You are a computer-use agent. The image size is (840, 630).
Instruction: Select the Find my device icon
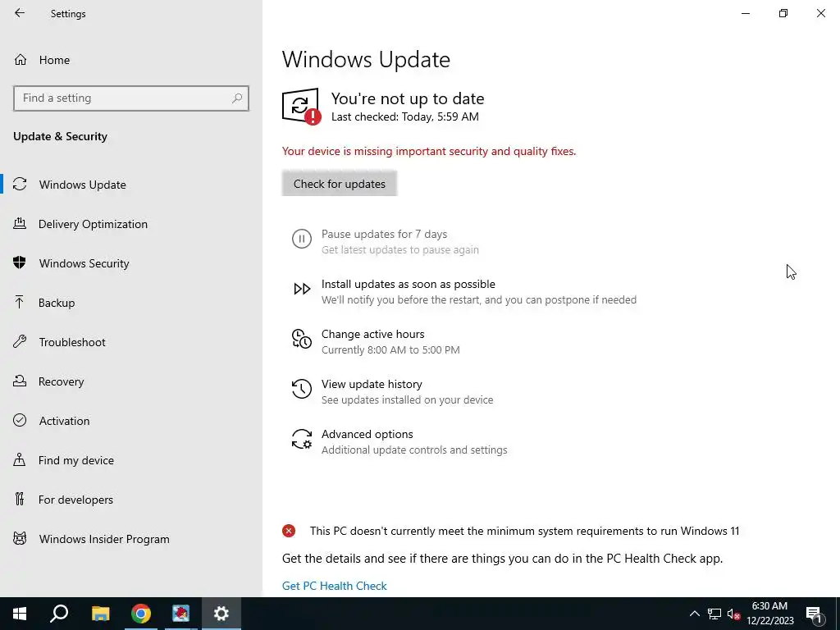pos(20,459)
